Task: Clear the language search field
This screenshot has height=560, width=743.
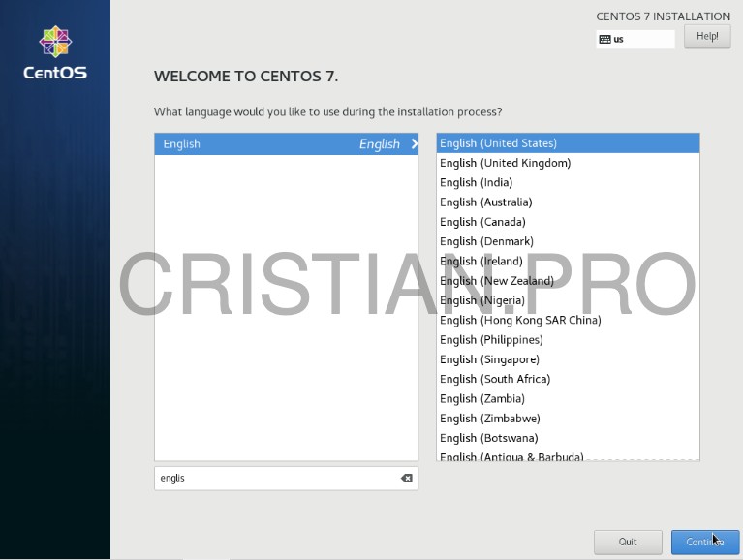Action: [407, 478]
